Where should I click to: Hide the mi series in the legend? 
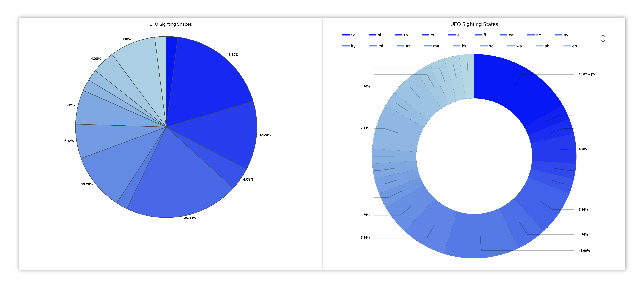[376, 46]
